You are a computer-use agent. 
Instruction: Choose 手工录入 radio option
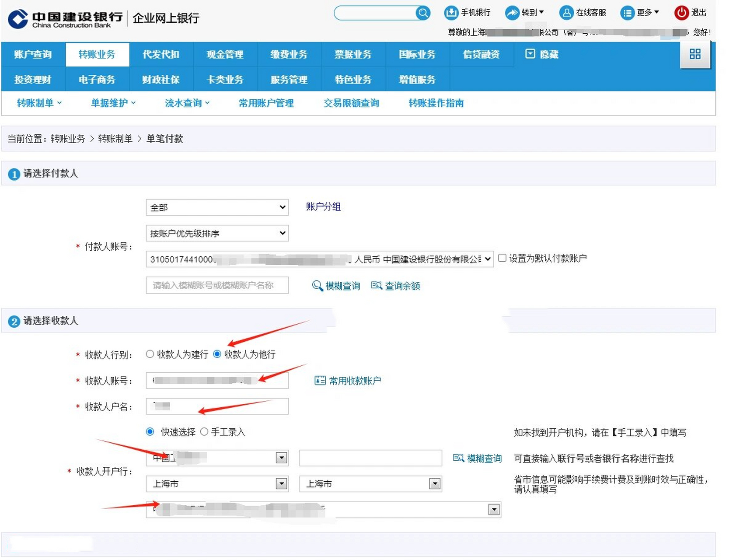[x=204, y=432]
